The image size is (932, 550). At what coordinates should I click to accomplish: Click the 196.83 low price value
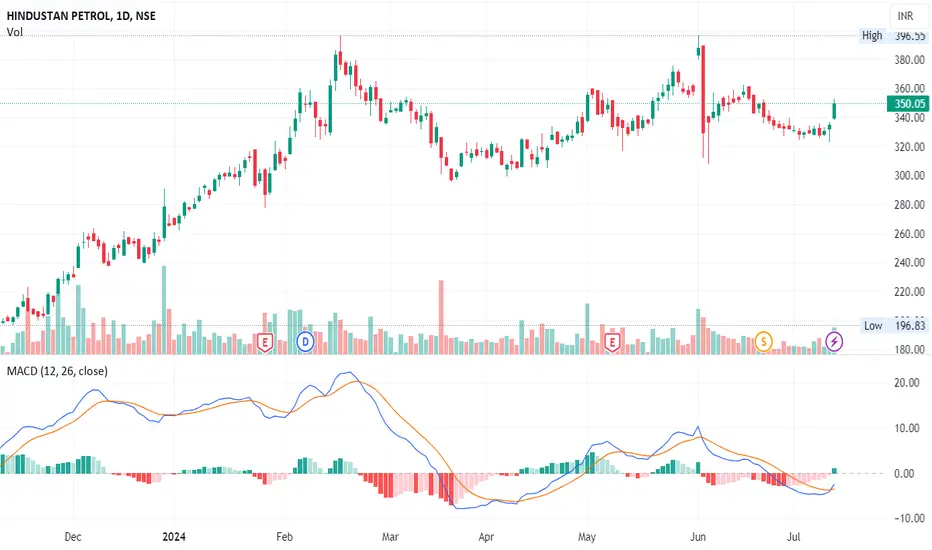click(909, 326)
